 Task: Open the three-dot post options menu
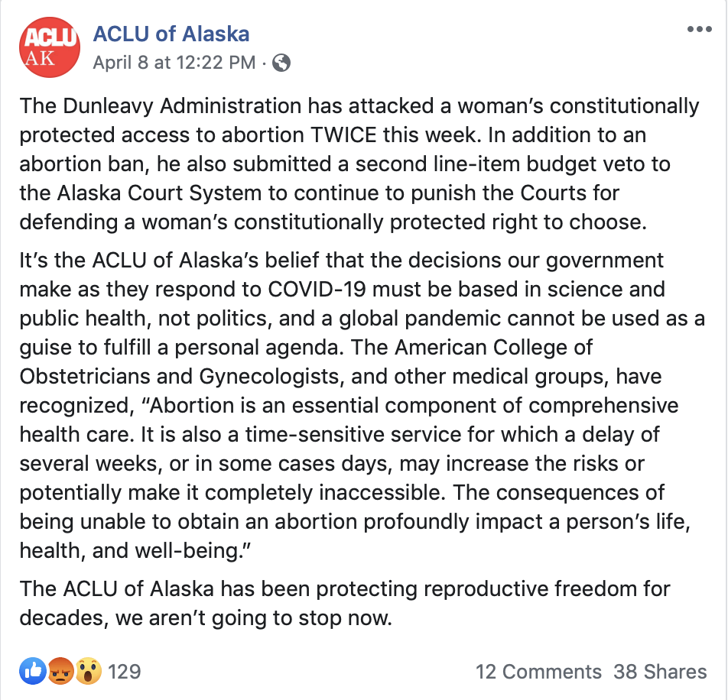tap(699, 29)
